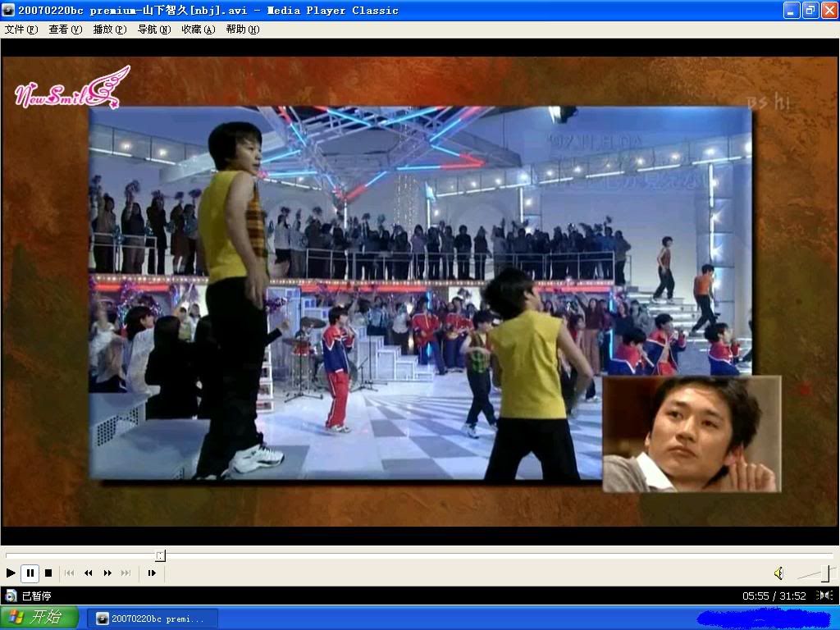Image resolution: width=840 pixels, height=630 pixels.
Task: Click the seek bar position thumb
Action: pos(160,555)
